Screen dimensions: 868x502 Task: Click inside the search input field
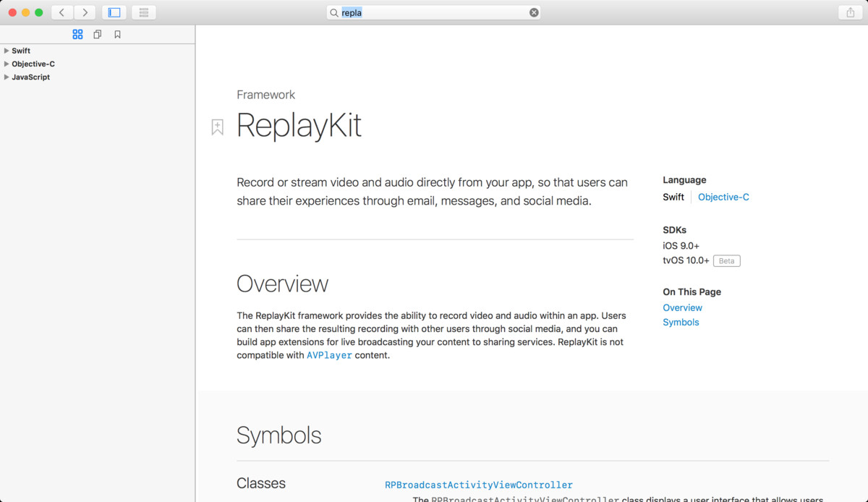pyautogui.click(x=433, y=12)
